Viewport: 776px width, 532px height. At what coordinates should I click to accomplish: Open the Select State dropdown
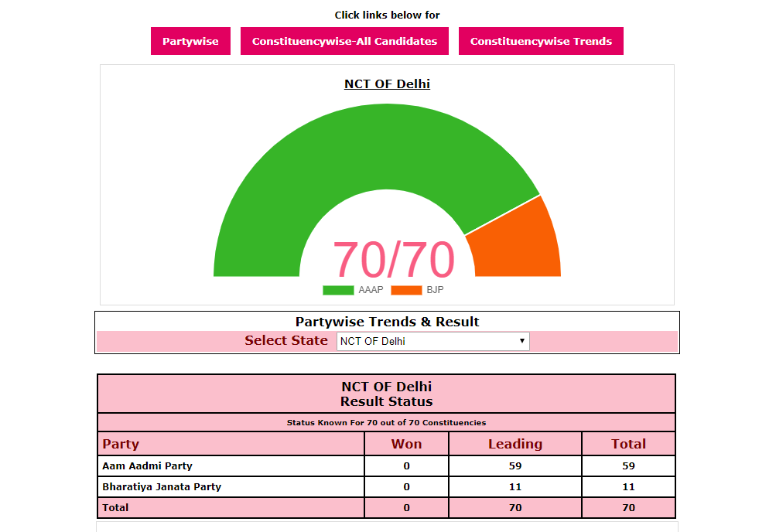pos(433,341)
